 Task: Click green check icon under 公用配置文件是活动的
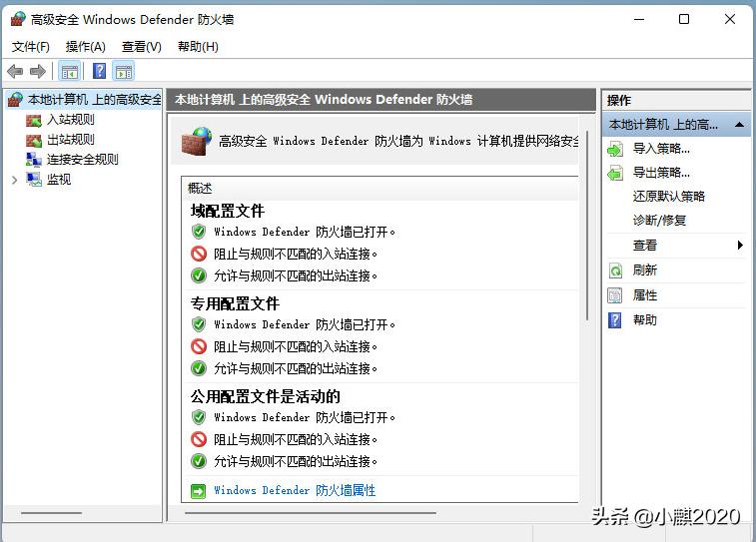(199, 461)
